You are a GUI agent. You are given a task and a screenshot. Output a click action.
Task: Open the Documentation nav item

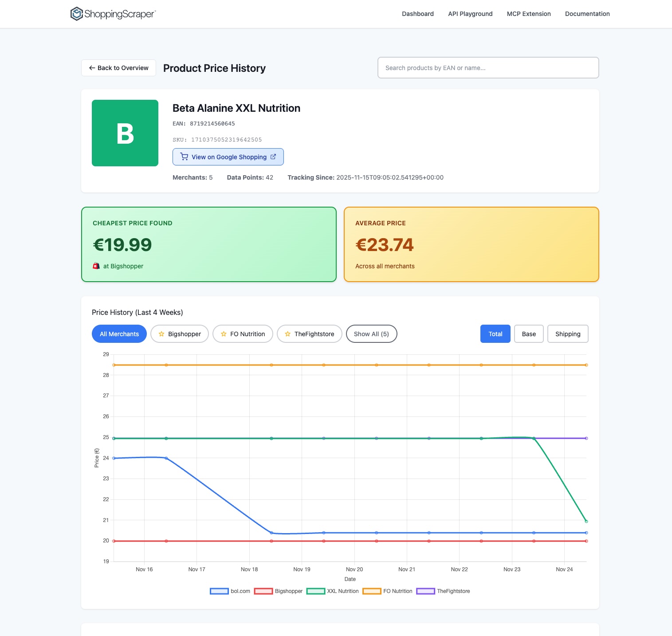click(587, 14)
